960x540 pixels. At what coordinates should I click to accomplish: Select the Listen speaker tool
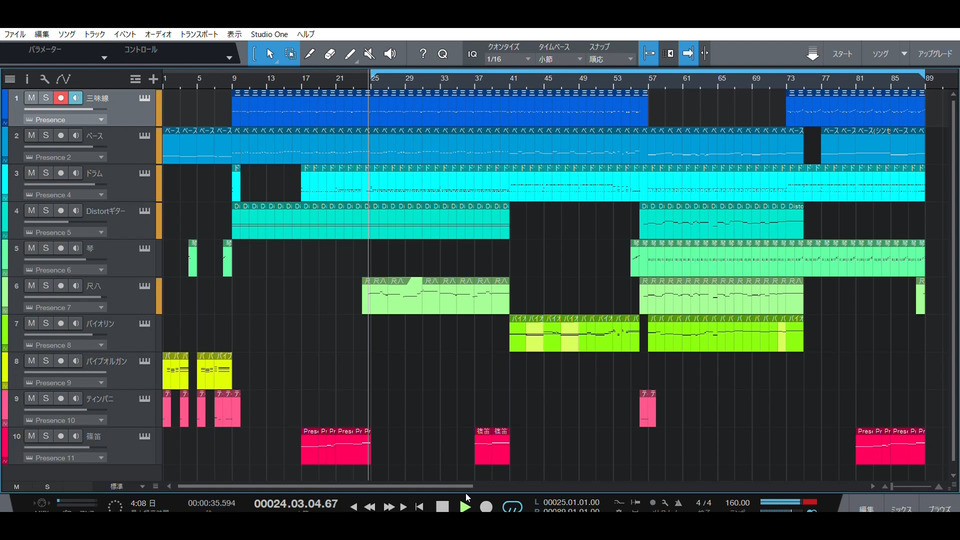pyautogui.click(x=390, y=54)
